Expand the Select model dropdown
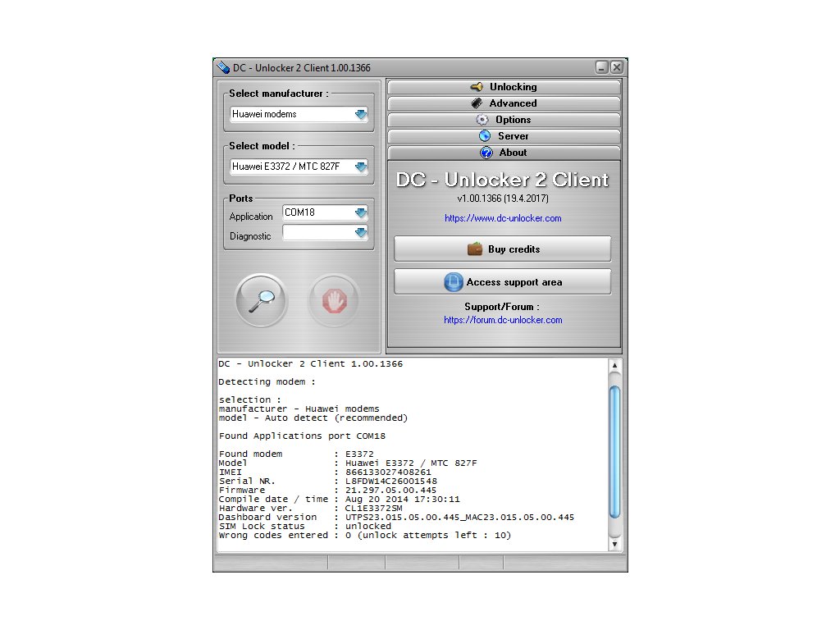This screenshot has height=630, width=840. (x=361, y=167)
